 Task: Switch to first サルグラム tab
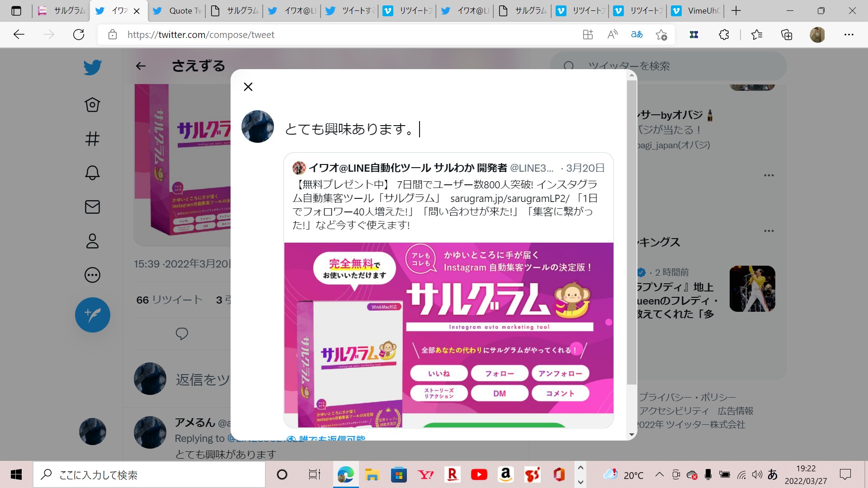tap(61, 11)
